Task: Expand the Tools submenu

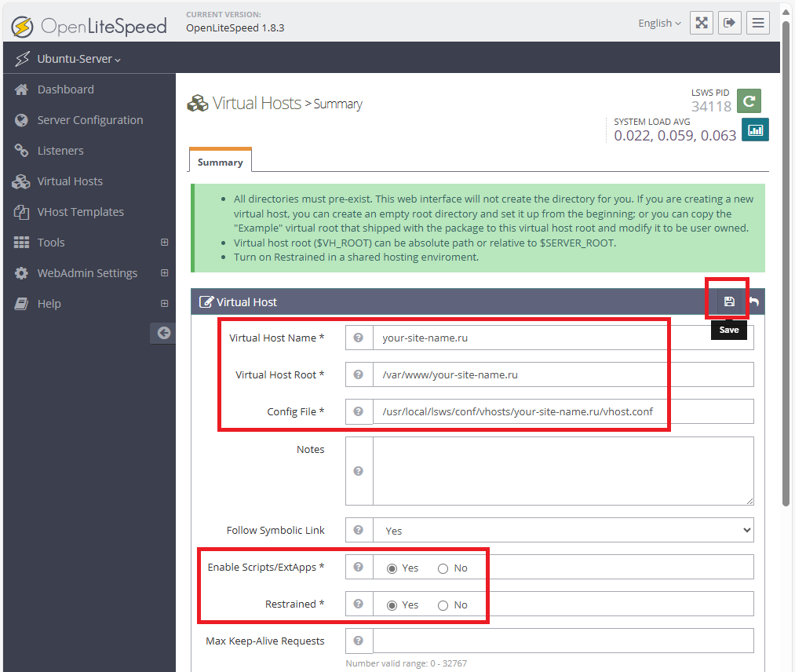Action: coord(164,243)
